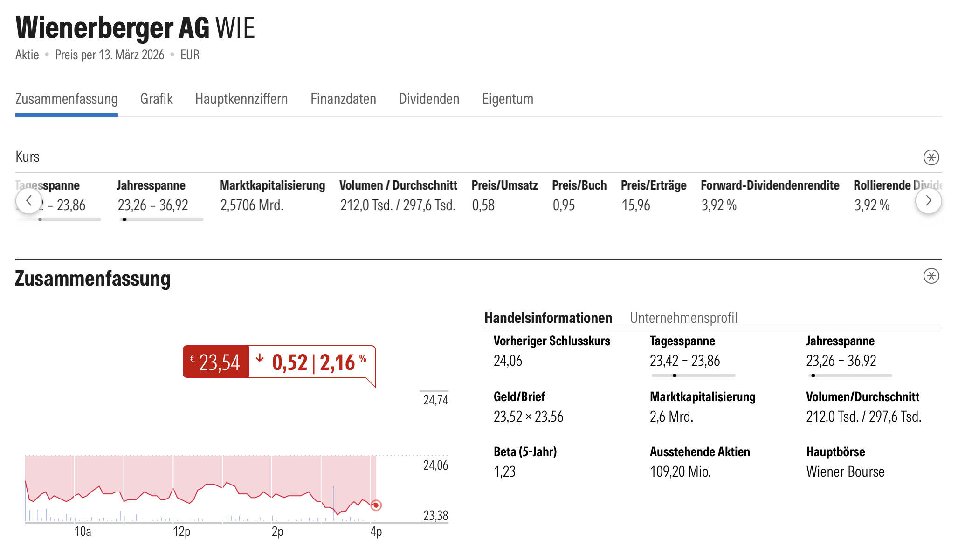Click the asterisk icon in Kurs section
Viewport: 965px width, 560px height.
pos(931,157)
